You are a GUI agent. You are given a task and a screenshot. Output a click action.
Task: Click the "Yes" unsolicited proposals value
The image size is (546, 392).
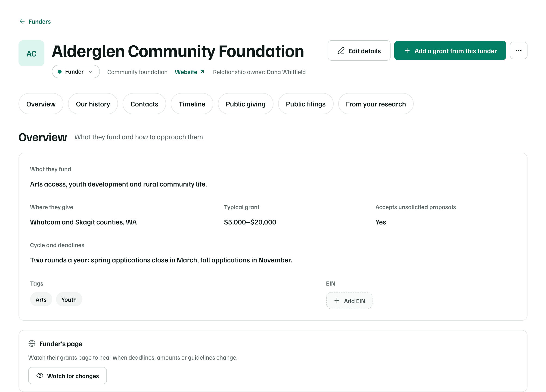pyautogui.click(x=381, y=222)
